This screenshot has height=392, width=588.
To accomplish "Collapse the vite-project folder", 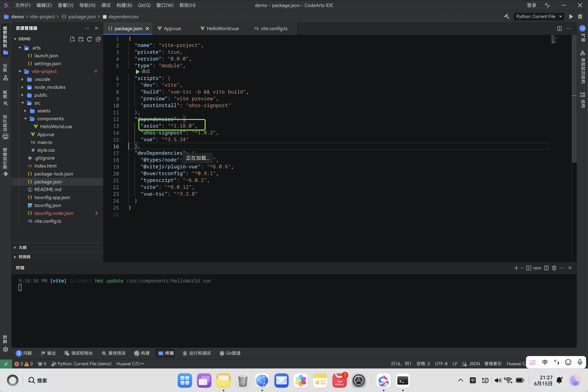I will [20, 71].
